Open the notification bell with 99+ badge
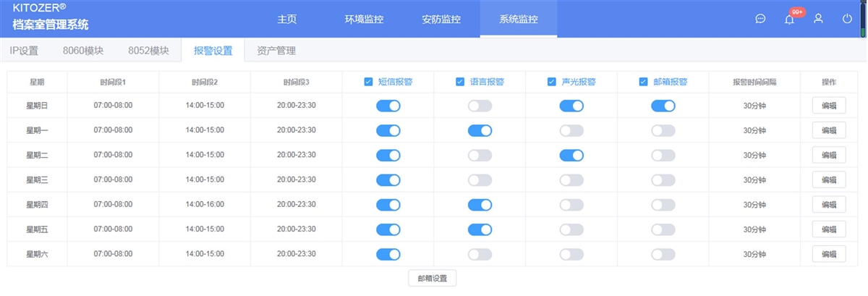The image size is (868, 296). point(789,19)
